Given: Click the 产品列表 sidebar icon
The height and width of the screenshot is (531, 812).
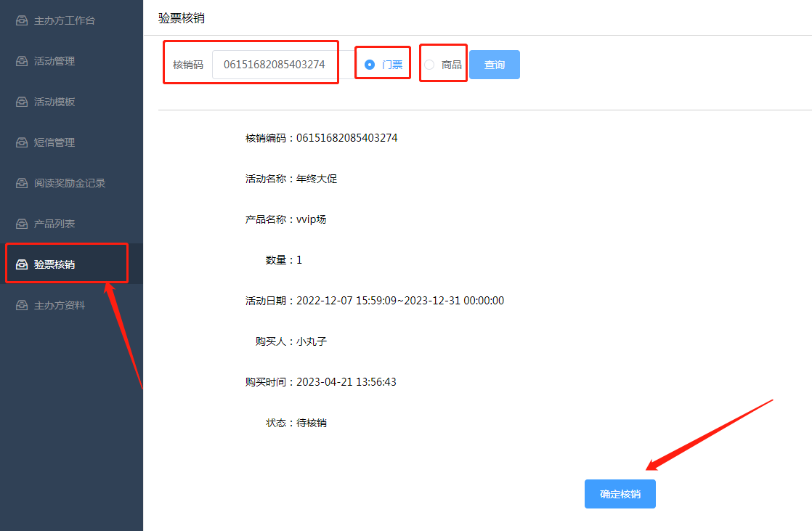Looking at the screenshot, I should 22,224.
